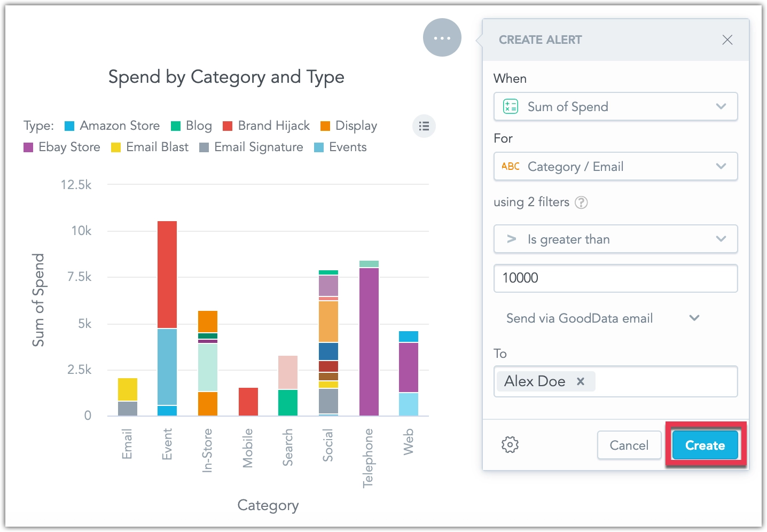
Task: Click the Sum of Spend metric icon
Action: tap(511, 106)
